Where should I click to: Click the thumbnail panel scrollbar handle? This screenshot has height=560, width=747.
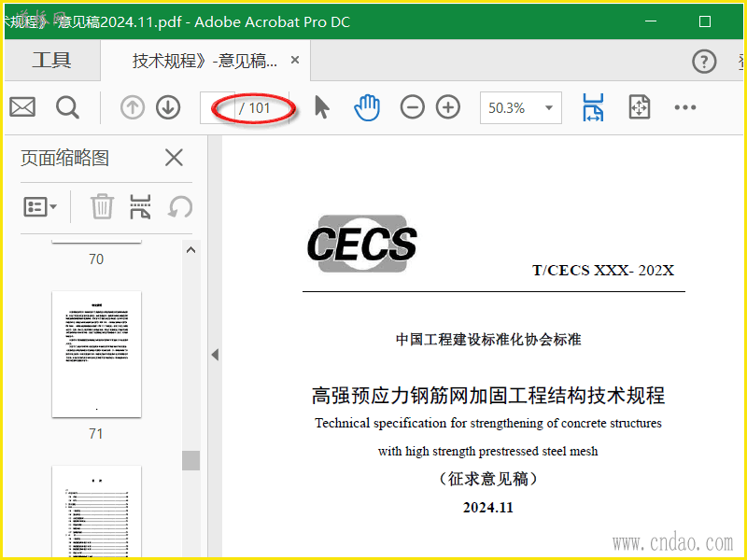click(x=191, y=460)
